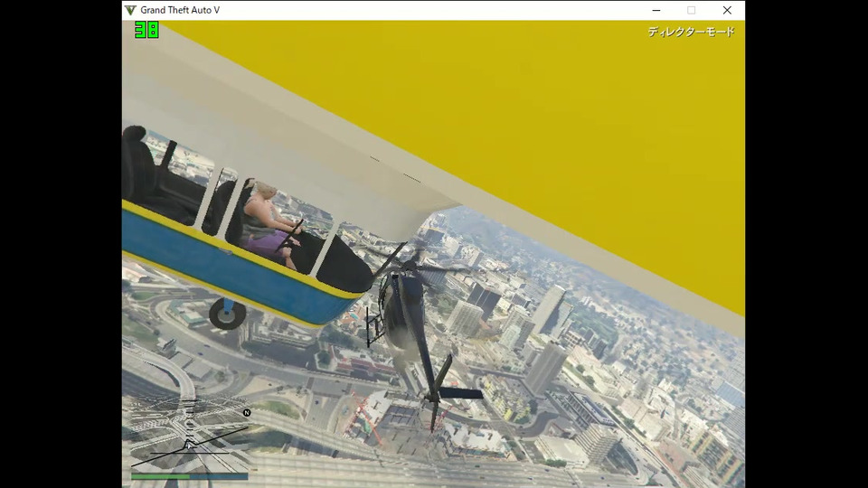
Task: Close the Grand Theft Auto V window
Action: coord(727,10)
